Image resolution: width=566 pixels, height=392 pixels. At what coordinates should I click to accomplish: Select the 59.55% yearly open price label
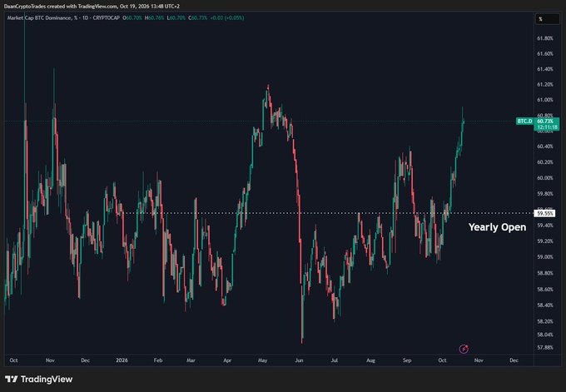coord(545,213)
